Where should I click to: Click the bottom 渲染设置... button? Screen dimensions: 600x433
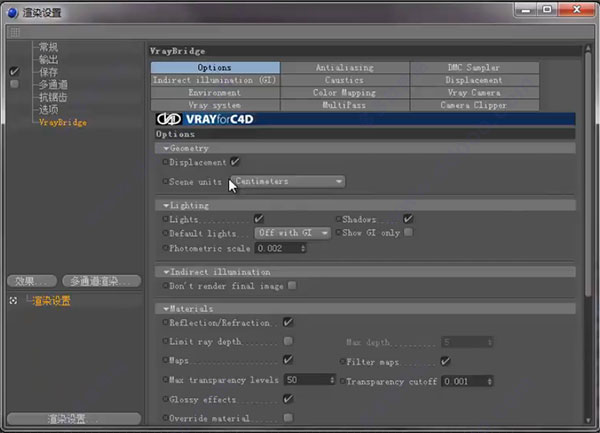point(73,418)
